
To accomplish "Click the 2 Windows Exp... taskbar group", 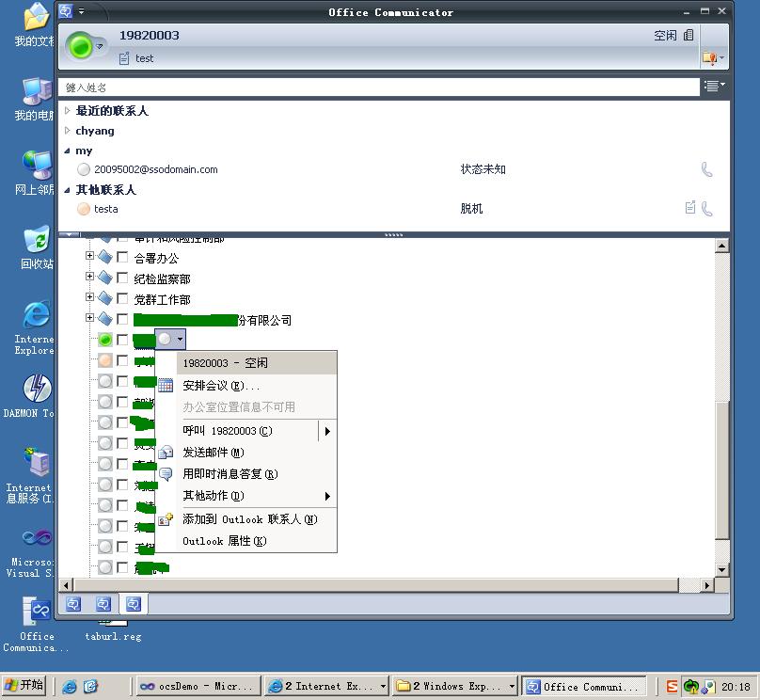I will [x=455, y=686].
